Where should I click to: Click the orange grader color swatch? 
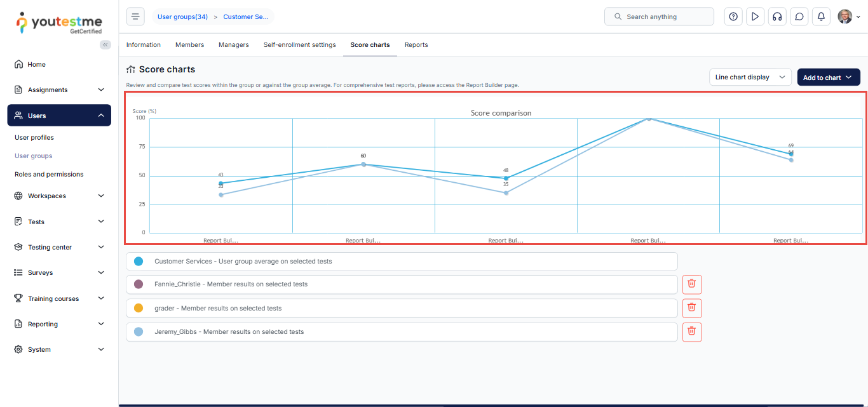pyautogui.click(x=139, y=309)
